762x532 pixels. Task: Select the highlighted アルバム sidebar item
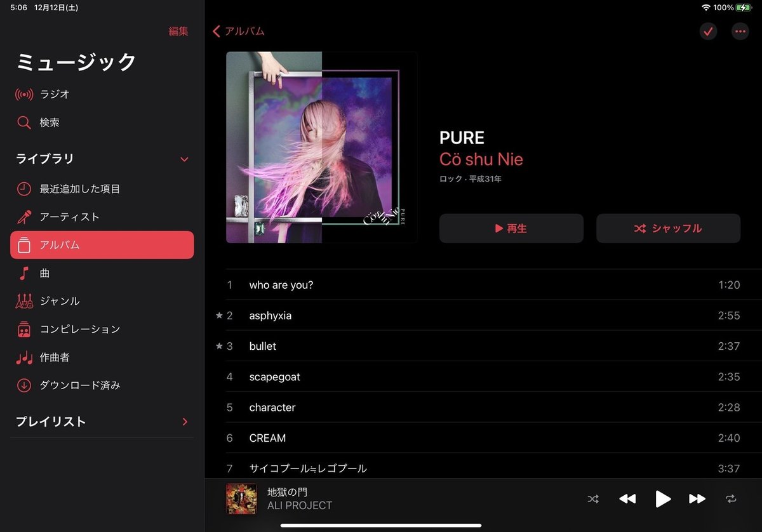pos(102,245)
